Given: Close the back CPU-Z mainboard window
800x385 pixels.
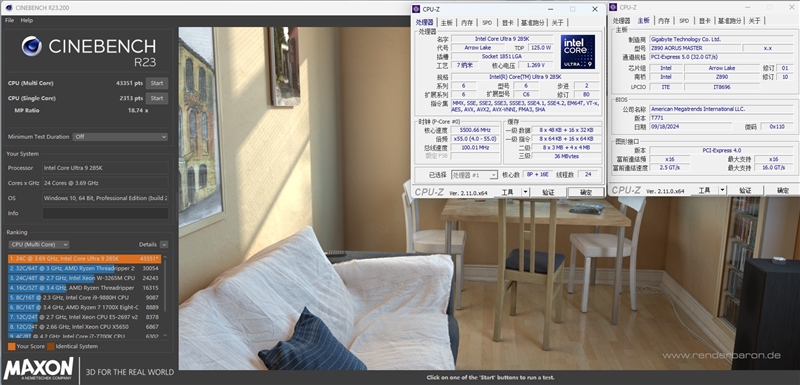Looking at the screenshot, I should (x=792, y=7).
